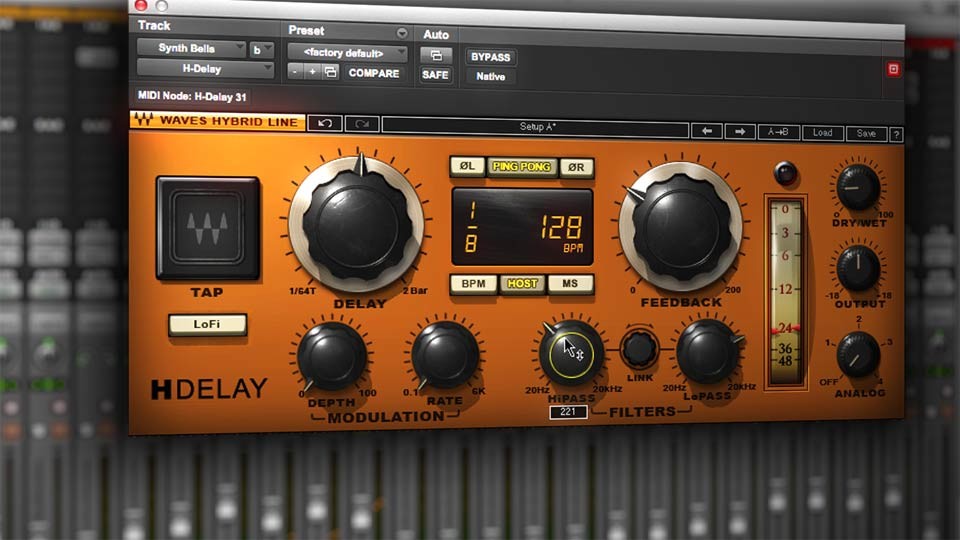Toggle left phase invert ØL
Viewport: 960px width, 540px height.
pos(467,166)
